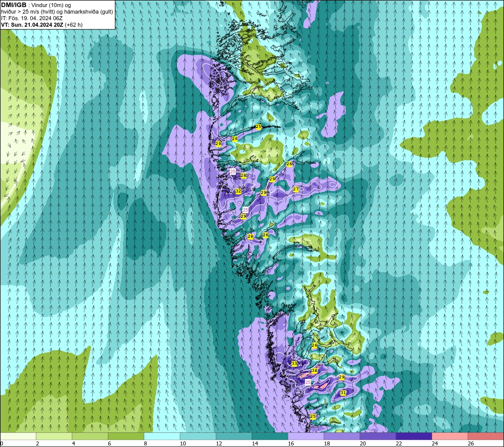Viewport: 504px width, 447px height.
Task: Click the valid time 'VT: Sun. 21.04.2024 20Z'
Action: 32,25
